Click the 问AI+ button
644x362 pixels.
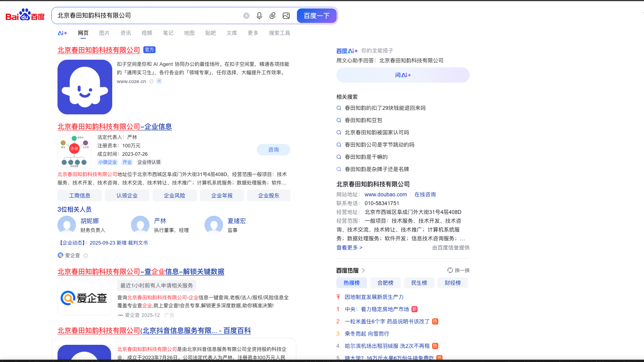pyautogui.click(x=403, y=75)
